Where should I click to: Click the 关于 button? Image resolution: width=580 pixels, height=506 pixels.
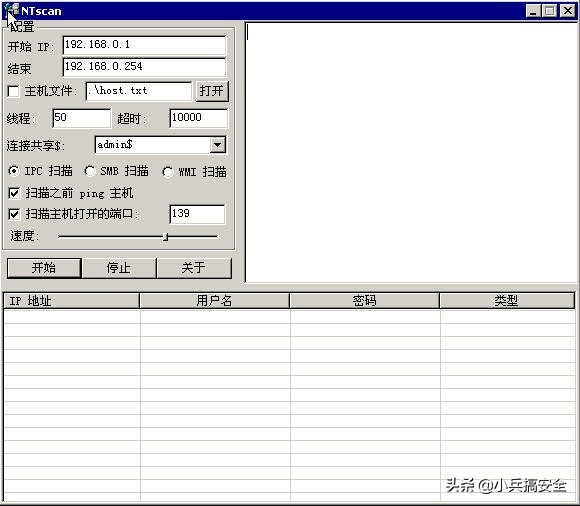tap(194, 268)
